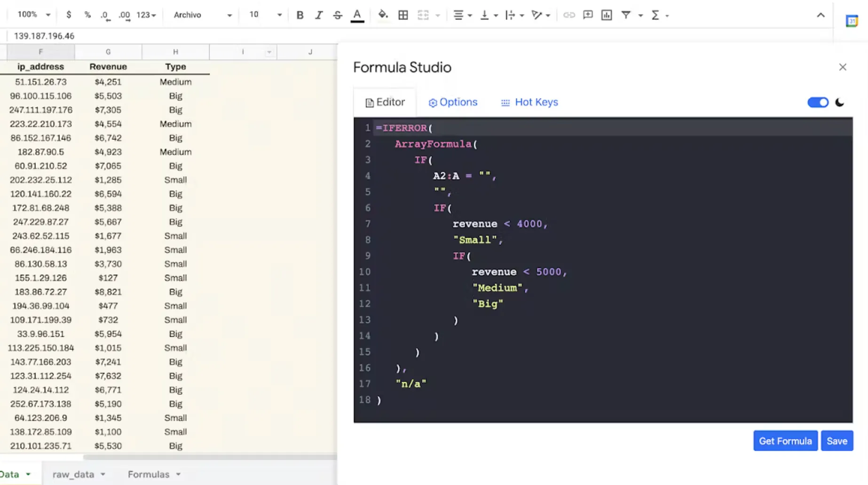Click line 1 =IFERROR( in editor
The height and width of the screenshot is (485, 868).
click(404, 128)
